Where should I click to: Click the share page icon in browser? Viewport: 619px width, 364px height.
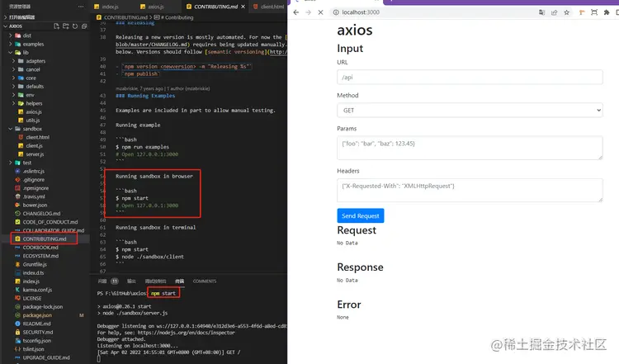[x=555, y=12]
